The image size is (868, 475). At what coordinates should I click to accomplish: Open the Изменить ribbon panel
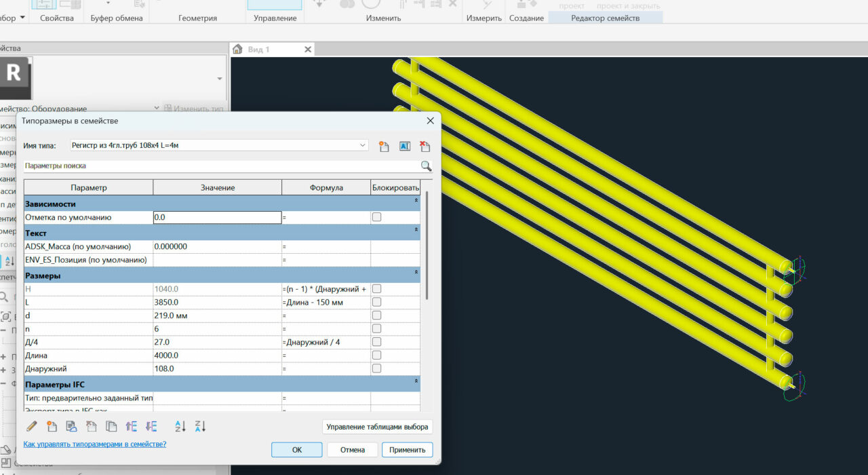pos(384,18)
